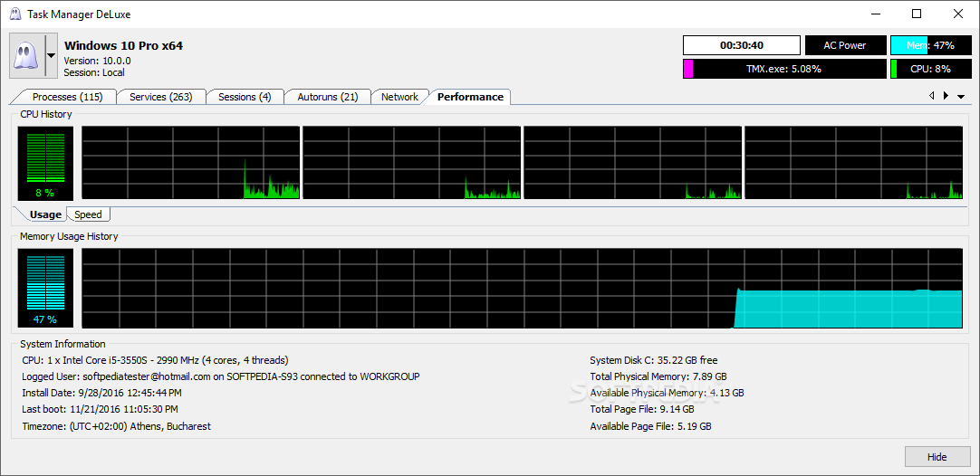
Task: Go to the Autoruns (21) tab
Action: point(328,97)
